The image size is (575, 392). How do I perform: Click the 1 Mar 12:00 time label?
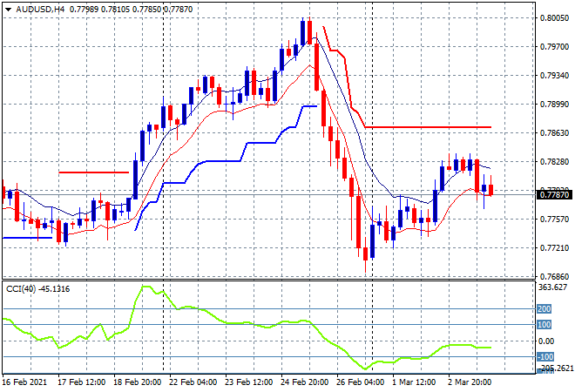(x=414, y=382)
